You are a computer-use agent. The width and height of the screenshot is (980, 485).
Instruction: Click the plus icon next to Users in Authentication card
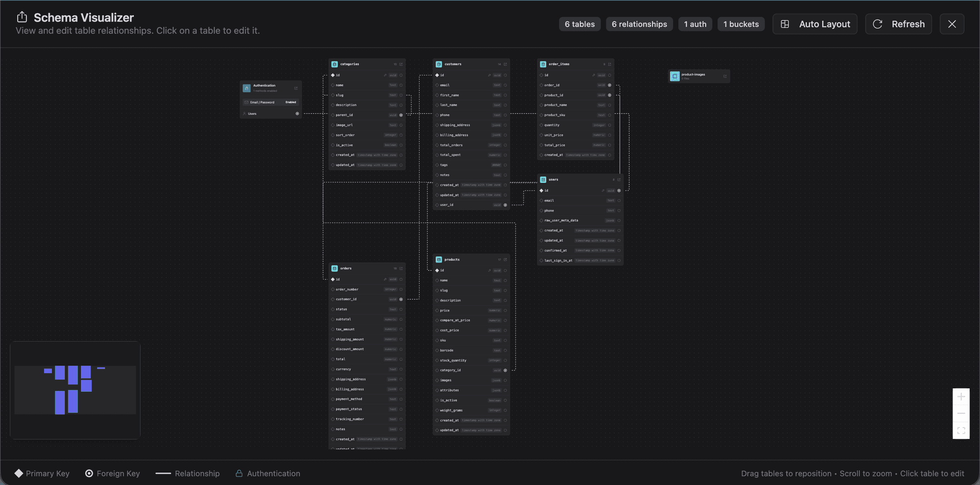pos(297,113)
